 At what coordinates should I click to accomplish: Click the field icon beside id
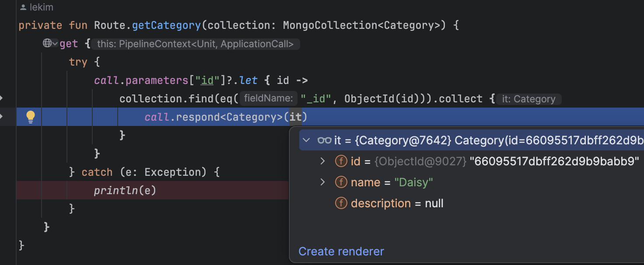[341, 161]
